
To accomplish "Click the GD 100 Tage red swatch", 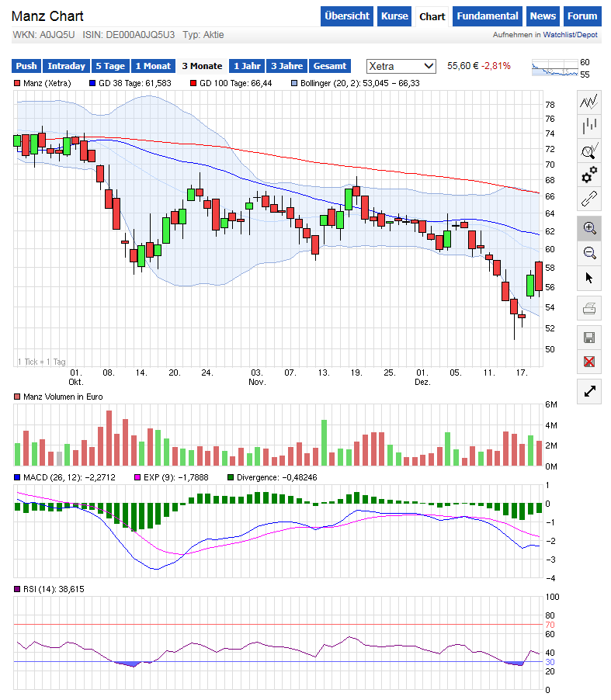I will coord(193,83).
